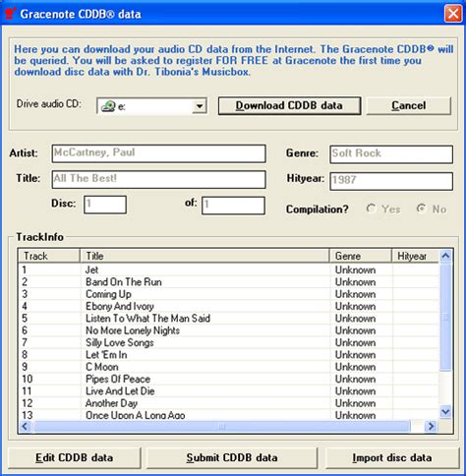Image resolution: width=466 pixels, height=476 pixels.
Task: Select track row 'Live And Let Die'
Action: pos(229,391)
